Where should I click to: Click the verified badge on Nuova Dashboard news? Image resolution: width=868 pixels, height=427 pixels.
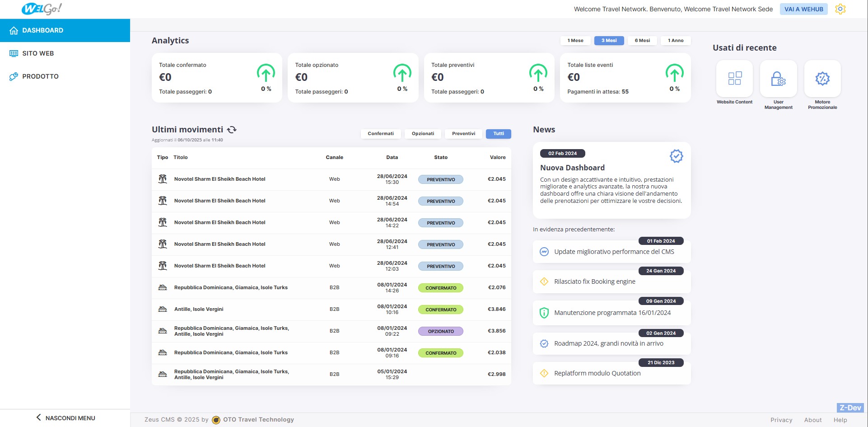pyautogui.click(x=676, y=156)
